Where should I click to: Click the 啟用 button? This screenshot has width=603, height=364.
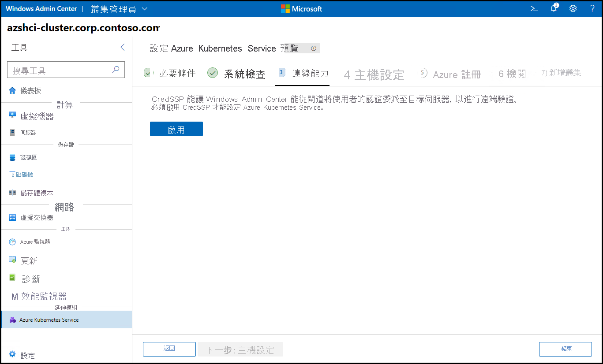coord(176,129)
